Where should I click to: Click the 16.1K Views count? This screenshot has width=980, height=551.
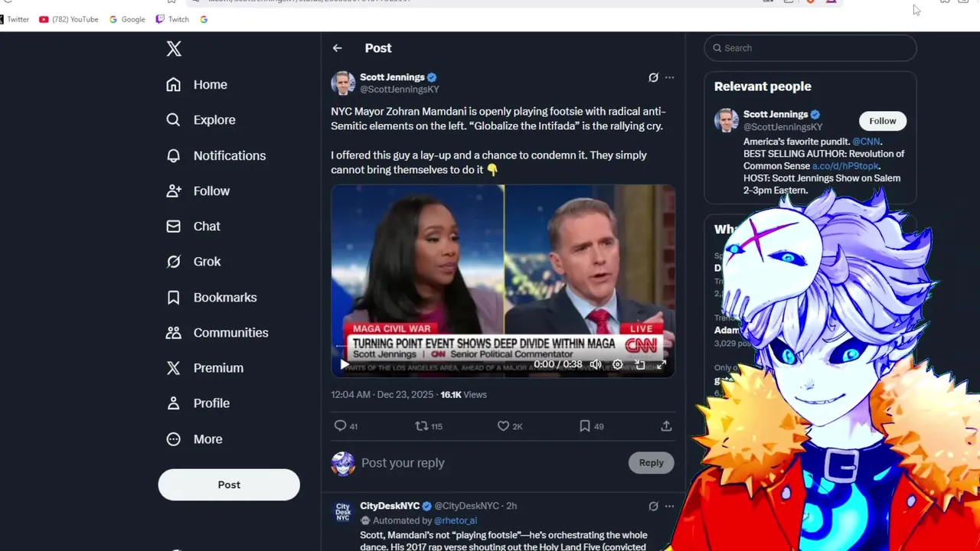463,395
